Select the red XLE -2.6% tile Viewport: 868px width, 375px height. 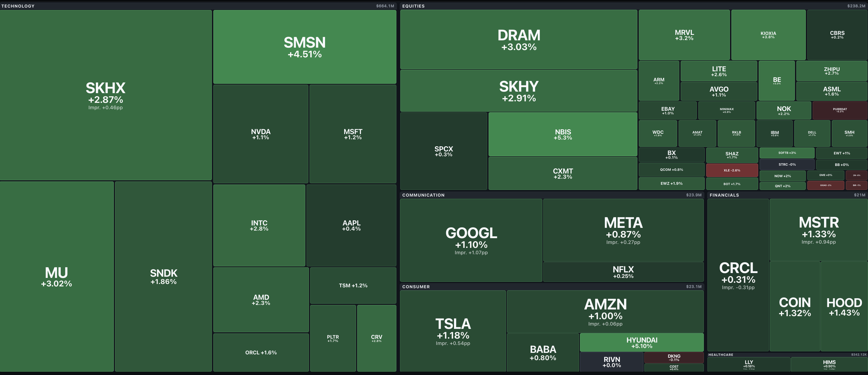click(x=732, y=170)
